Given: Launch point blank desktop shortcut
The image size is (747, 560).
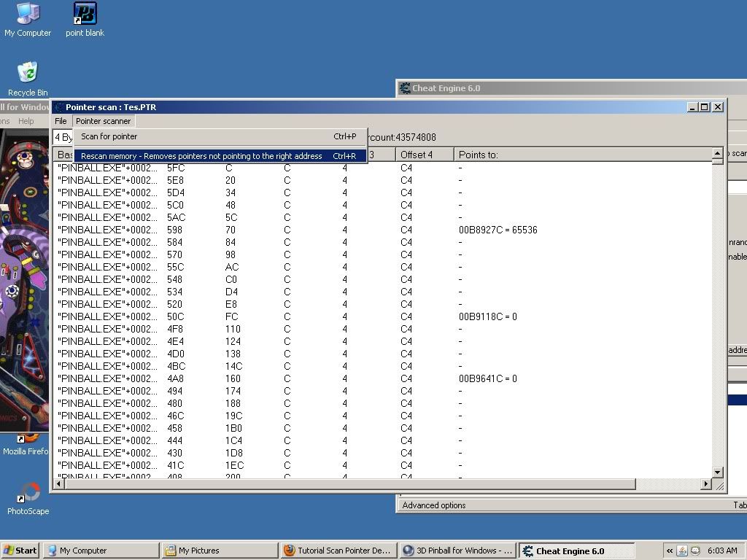Looking at the screenshot, I should 85,20.
